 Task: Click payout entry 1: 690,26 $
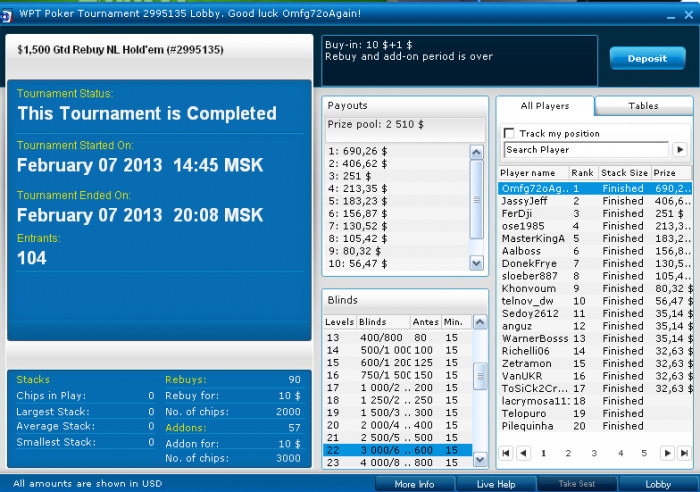tap(358, 151)
